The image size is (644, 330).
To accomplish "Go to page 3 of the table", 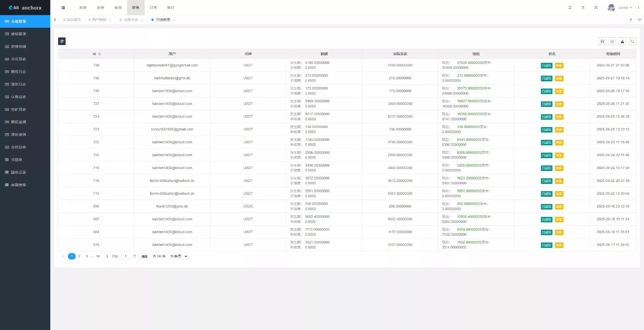I will pyautogui.click(x=87, y=256).
